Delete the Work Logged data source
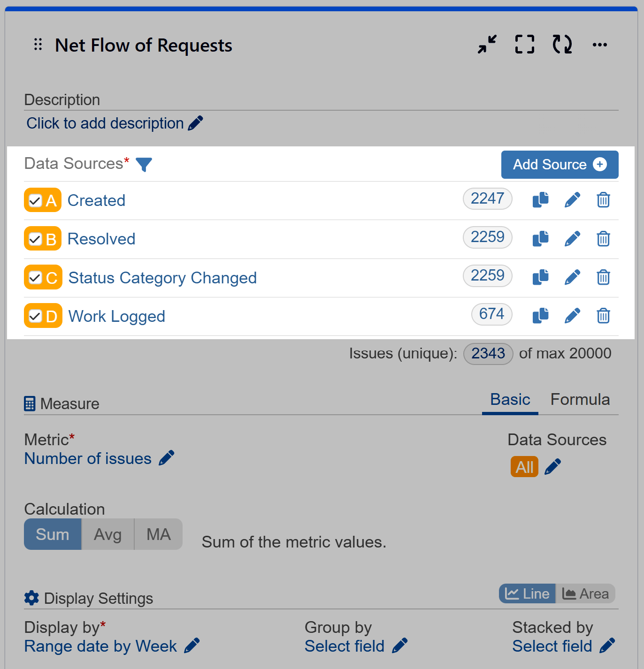 coord(603,315)
